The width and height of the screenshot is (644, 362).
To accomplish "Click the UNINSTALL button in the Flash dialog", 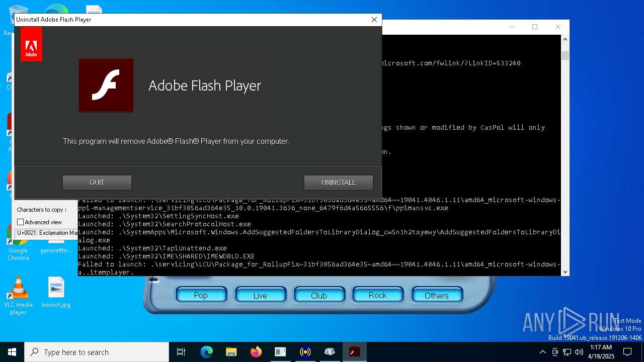I will [x=338, y=183].
